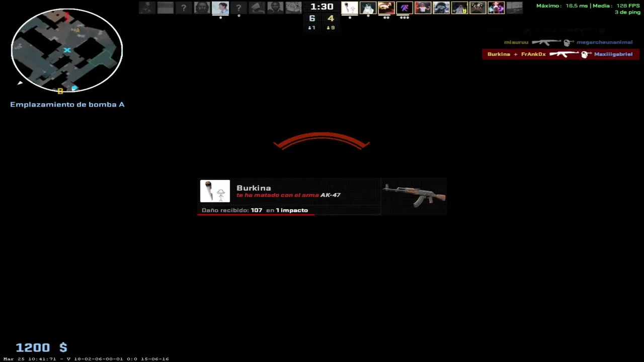Click the AK-47 rifle image in death panel
Image resolution: width=644 pixels, height=362 pixels.
click(x=414, y=195)
